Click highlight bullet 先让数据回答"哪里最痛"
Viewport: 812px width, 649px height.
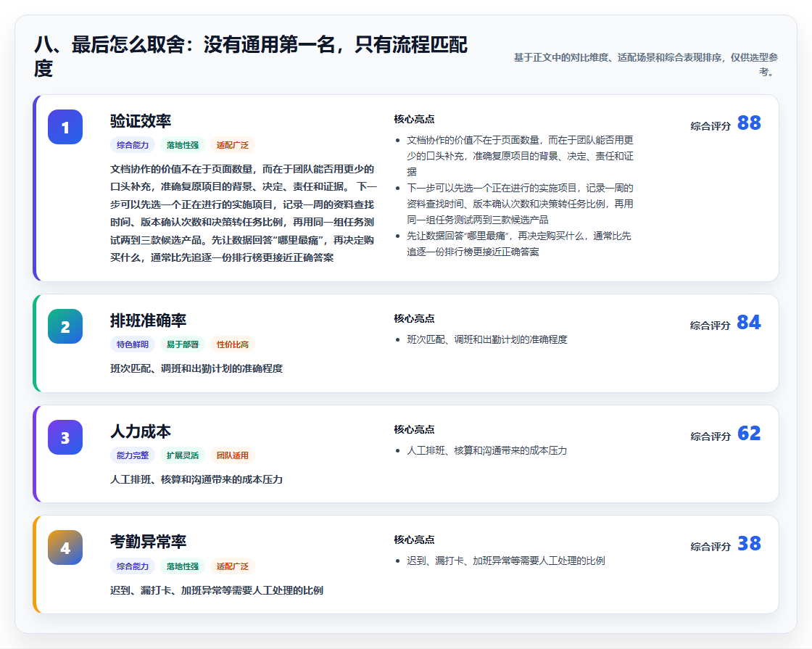click(x=519, y=244)
